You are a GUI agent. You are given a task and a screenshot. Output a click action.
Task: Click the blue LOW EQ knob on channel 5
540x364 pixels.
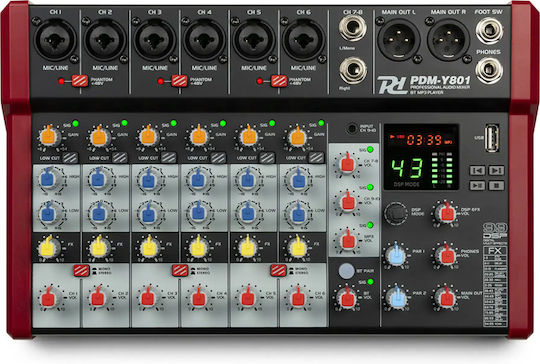click(x=248, y=213)
